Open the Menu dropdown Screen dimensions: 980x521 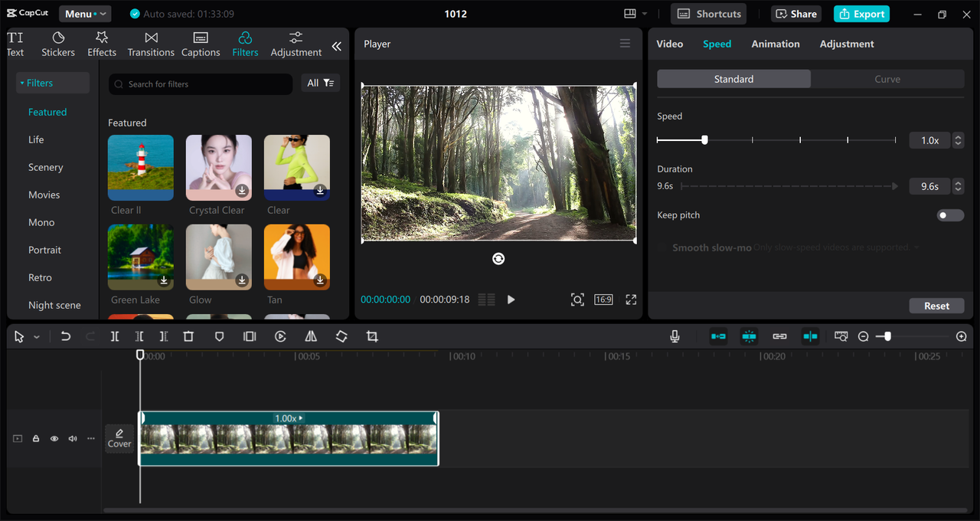click(85, 14)
